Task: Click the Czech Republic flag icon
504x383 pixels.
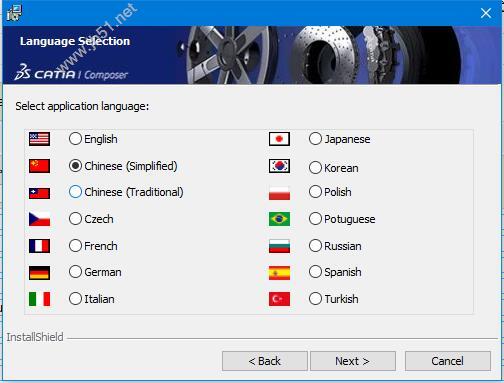Action: [x=39, y=219]
